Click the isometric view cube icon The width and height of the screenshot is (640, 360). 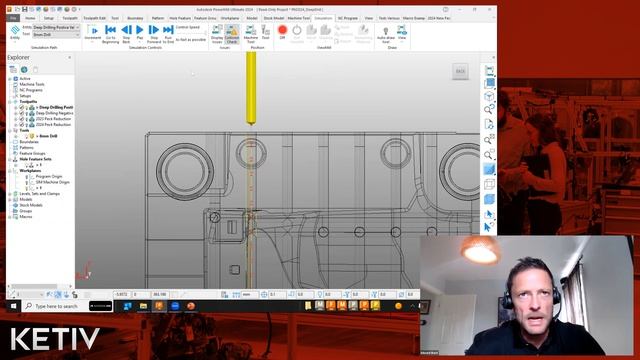(489, 96)
